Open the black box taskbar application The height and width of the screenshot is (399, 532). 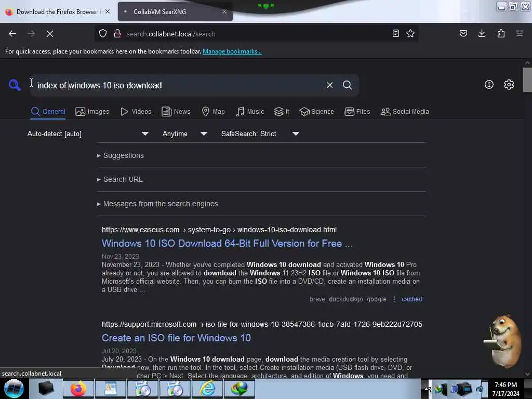pyautogui.click(x=46, y=389)
